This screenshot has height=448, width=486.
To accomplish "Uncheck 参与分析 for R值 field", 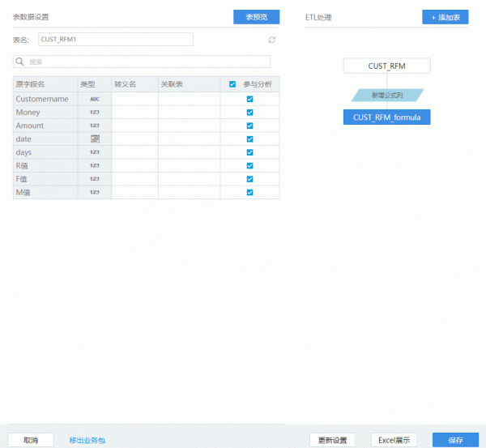I will [249, 165].
